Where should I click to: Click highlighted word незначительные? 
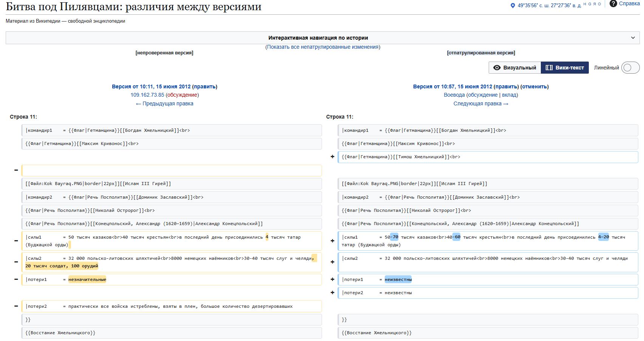(87, 279)
